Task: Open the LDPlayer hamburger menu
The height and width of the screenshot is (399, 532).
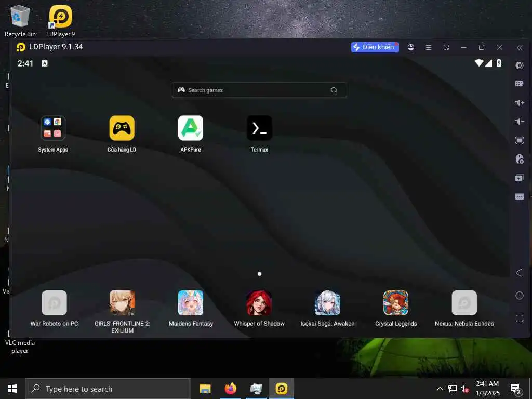Action: (429, 47)
